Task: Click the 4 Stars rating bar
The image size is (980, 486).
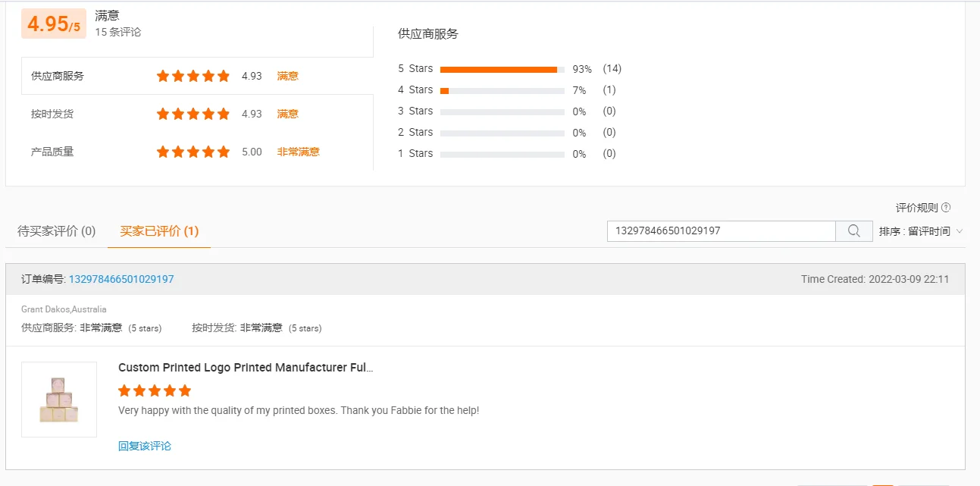Action: point(503,90)
